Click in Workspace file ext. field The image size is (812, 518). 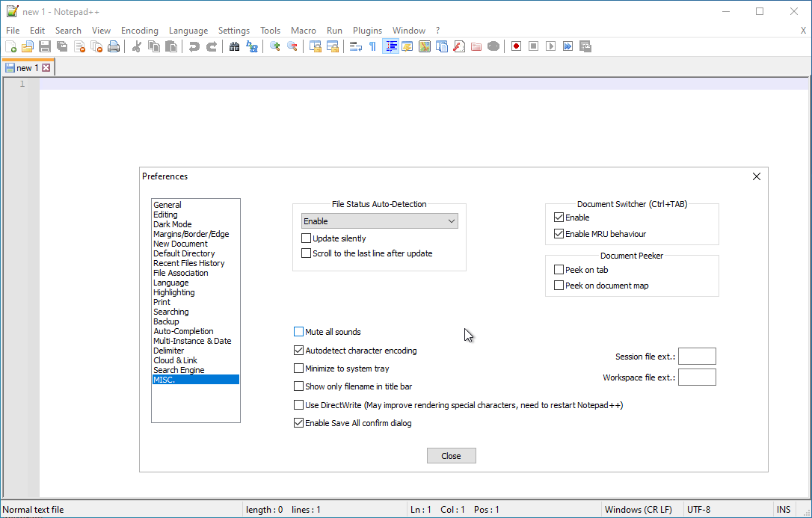pyautogui.click(x=697, y=377)
